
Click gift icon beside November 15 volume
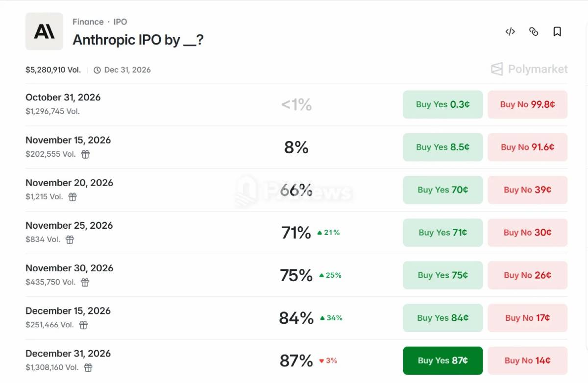pyautogui.click(x=85, y=154)
